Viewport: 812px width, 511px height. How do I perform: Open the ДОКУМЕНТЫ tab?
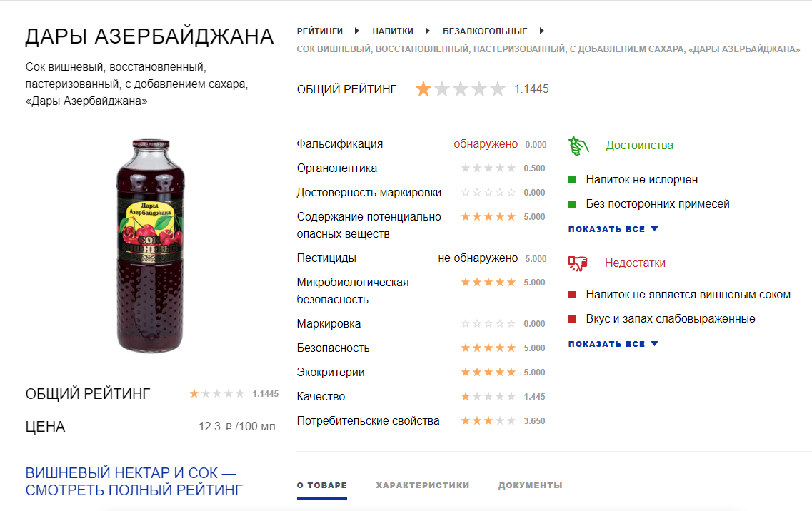tap(531, 485)
